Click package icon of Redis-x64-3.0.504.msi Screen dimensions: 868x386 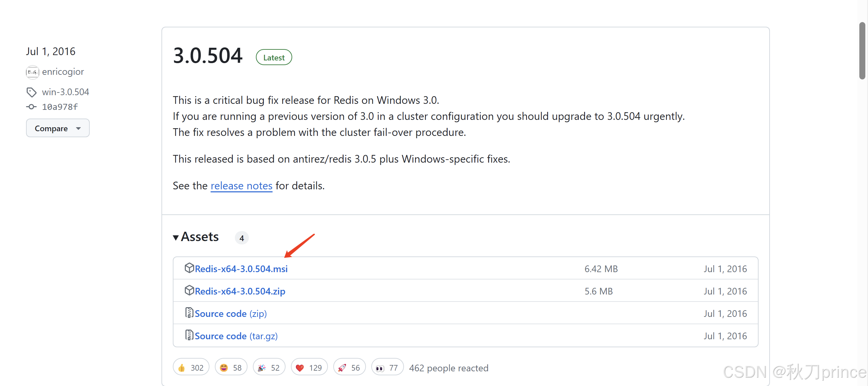tap(189, 268)
